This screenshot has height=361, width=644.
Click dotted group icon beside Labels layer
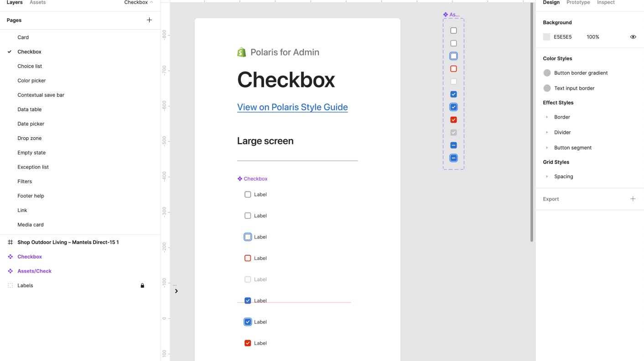pos(10,285)
